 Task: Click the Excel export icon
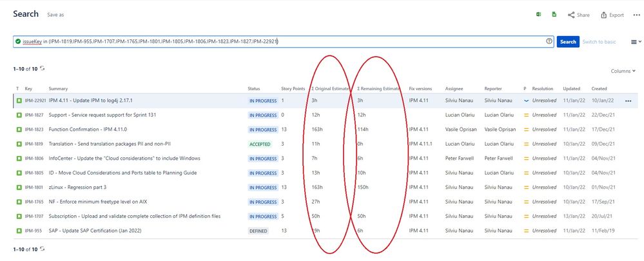pyautogui.click(x=538, y=14)
